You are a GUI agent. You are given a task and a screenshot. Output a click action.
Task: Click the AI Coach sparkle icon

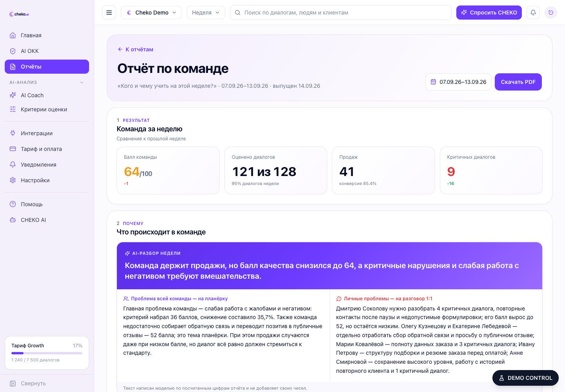[13, 95]
